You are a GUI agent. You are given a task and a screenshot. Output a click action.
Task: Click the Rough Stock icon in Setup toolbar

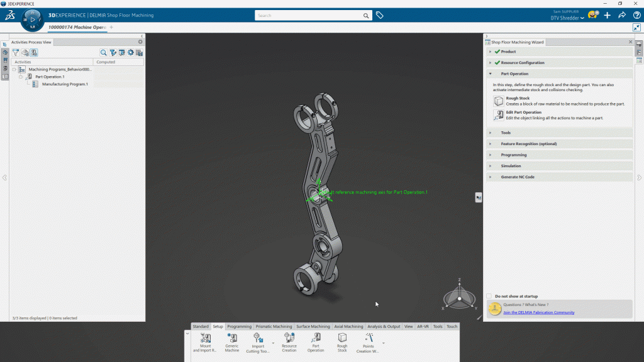click(342, 338)
